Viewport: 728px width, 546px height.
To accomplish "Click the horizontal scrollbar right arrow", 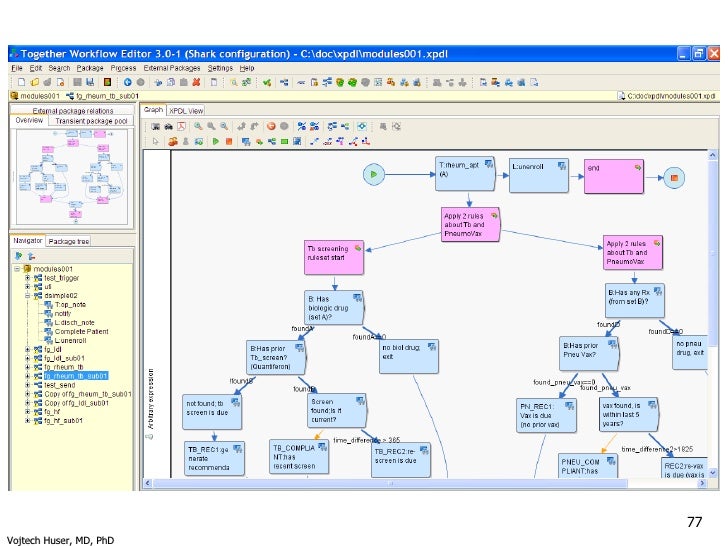I will click(x=702, y=483).
